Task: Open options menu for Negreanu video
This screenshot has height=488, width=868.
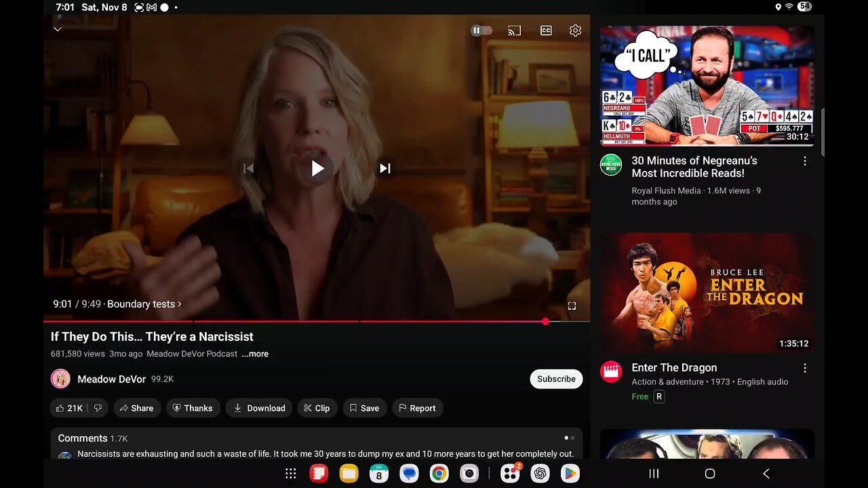Action: point(805,161)
